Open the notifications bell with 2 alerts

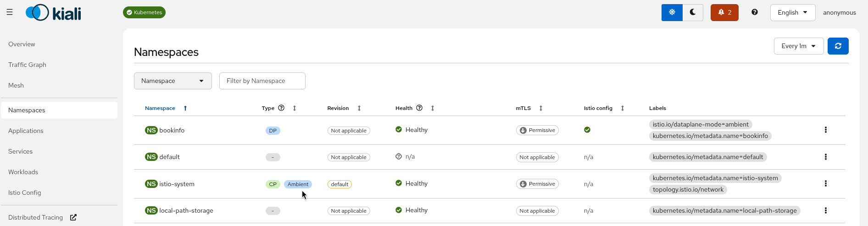[724, 12]
